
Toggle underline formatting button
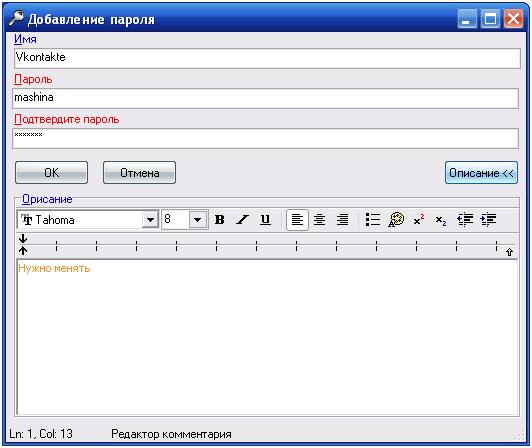(x=265, y=220)
